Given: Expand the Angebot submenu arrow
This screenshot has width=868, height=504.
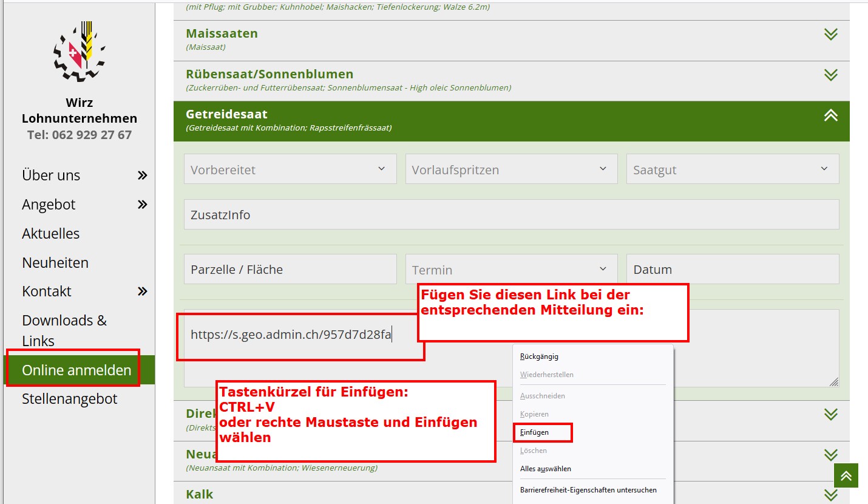Looking at the screenshot, I should pyautogui.click(x=142, y=205).
